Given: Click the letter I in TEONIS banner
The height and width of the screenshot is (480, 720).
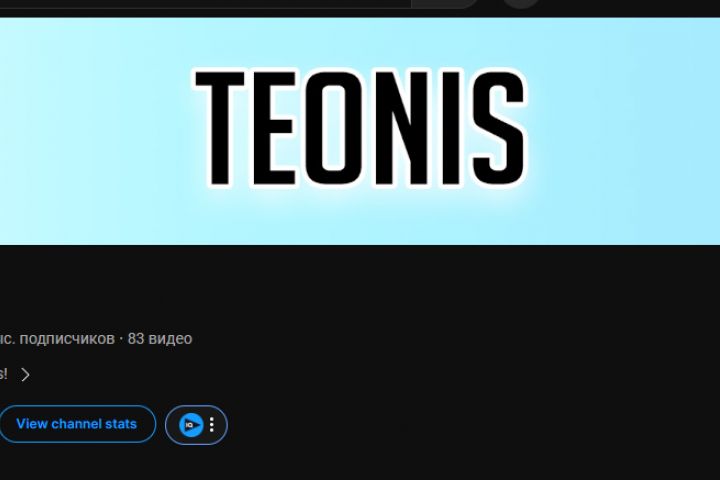Looking at the screenshot, I should pyautogui.click(x=451, y=128).
